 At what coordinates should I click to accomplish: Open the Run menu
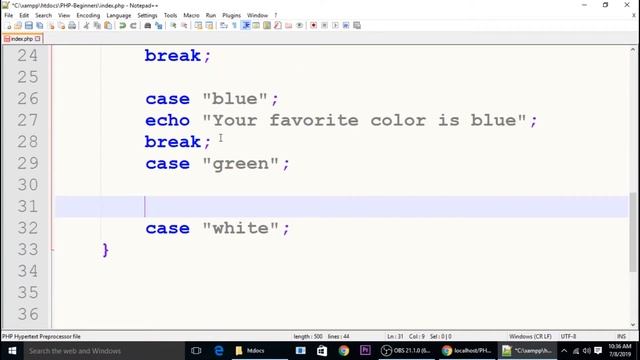211,16
